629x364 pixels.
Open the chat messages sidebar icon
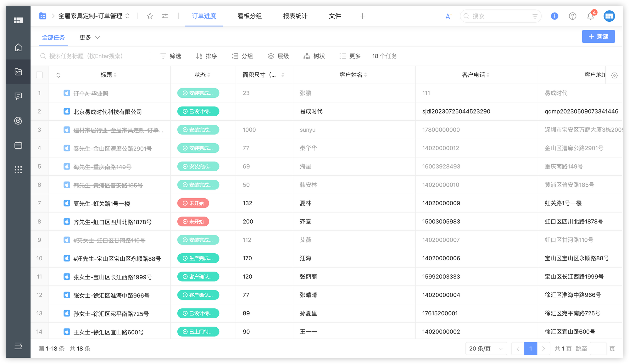18,96
